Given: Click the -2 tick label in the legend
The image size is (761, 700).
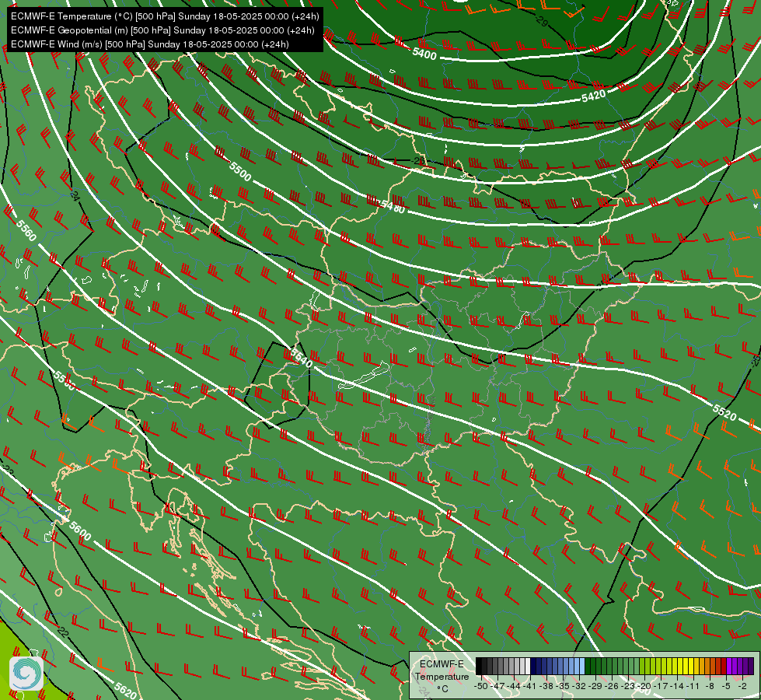Looking at the screenshot, I should click(742, 686).
